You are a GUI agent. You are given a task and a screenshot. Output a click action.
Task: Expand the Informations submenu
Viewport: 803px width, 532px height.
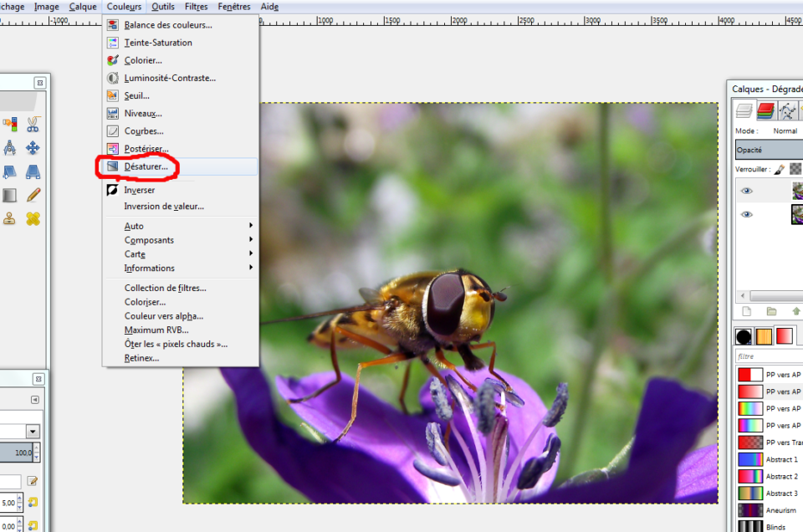point(181,268)
